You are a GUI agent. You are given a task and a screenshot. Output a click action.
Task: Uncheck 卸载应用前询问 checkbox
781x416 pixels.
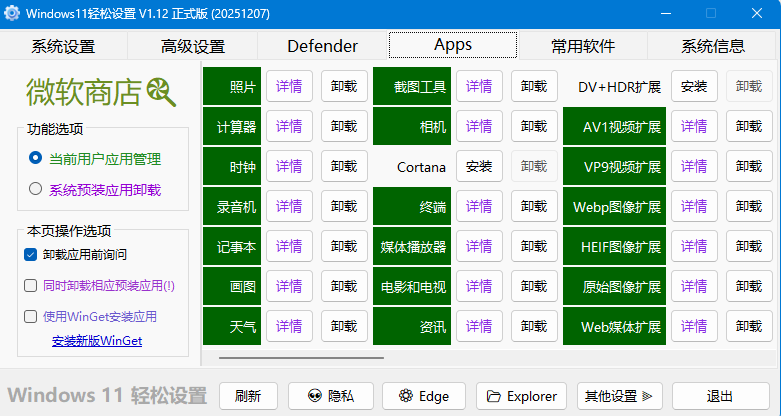pos(31,255)
